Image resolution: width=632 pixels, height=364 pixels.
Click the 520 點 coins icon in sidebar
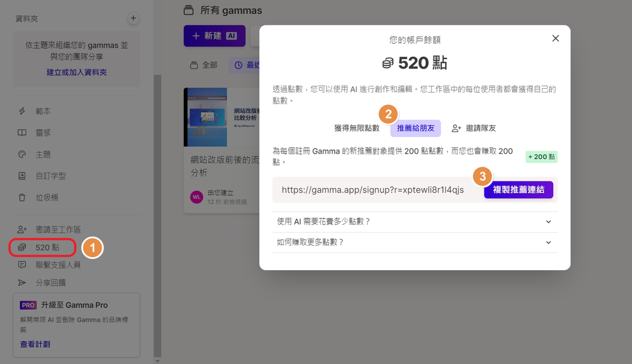[x=22, y=247]
